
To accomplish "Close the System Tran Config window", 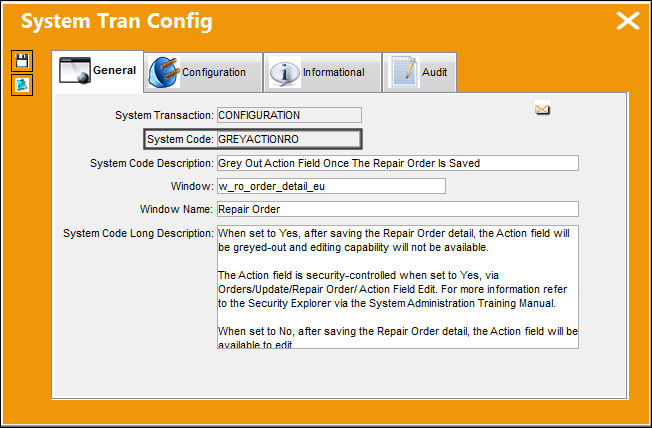I will pos(627,21).
